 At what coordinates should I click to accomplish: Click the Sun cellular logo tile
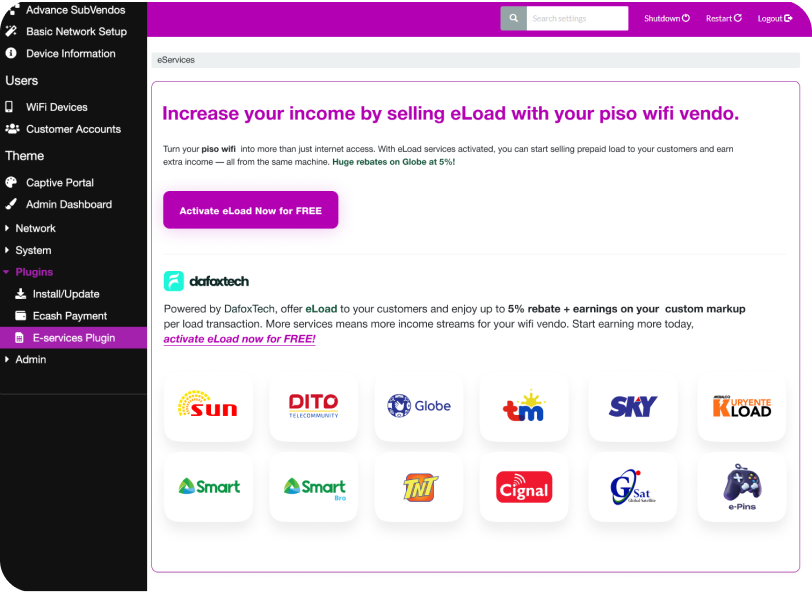point(208,406)
